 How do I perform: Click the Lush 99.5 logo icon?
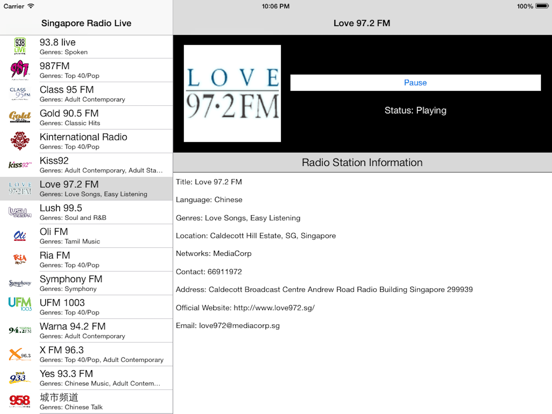click(20, 212)
